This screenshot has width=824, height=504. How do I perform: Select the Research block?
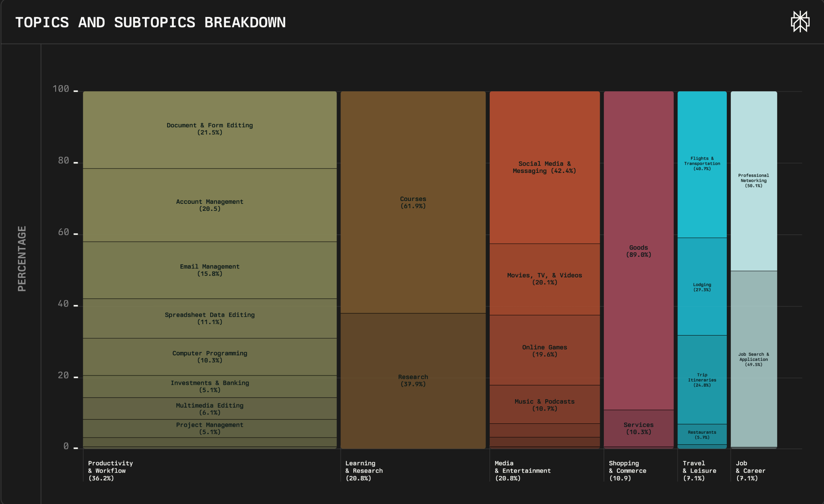pyautogui.click(x=413, y=380)
